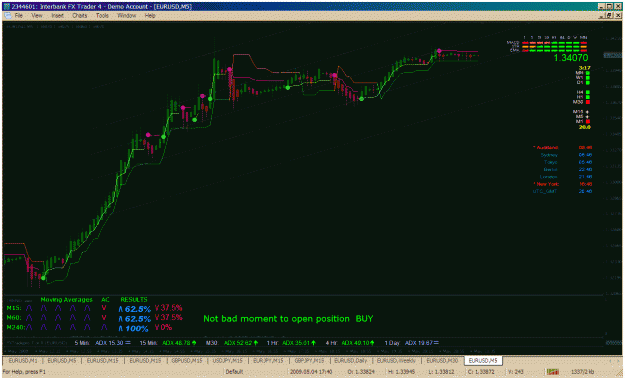This screenshot has width=625, height=378.
Task: Click the yellow 20.0 value label
Action: coord(584,127)
